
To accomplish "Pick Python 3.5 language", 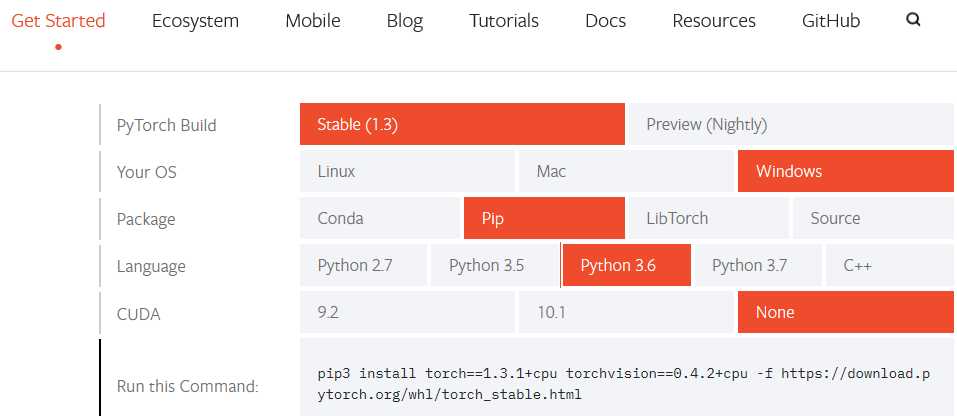I will click(495, 265).
